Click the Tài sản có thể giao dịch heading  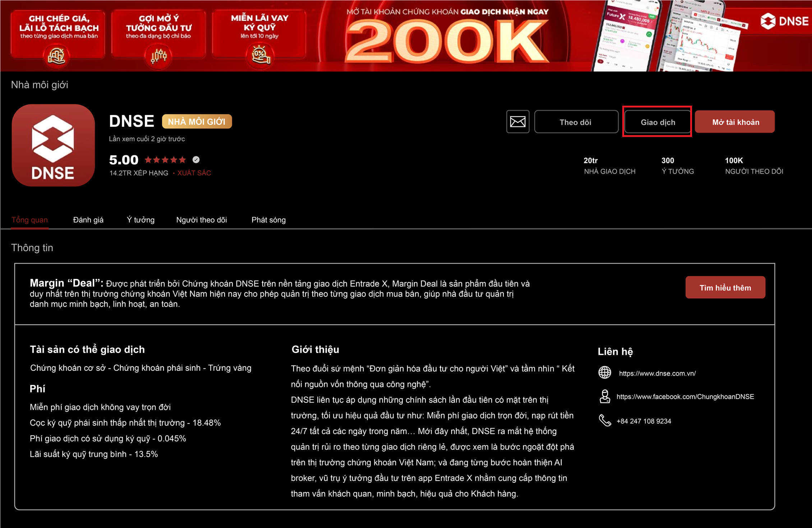point(87,350)
